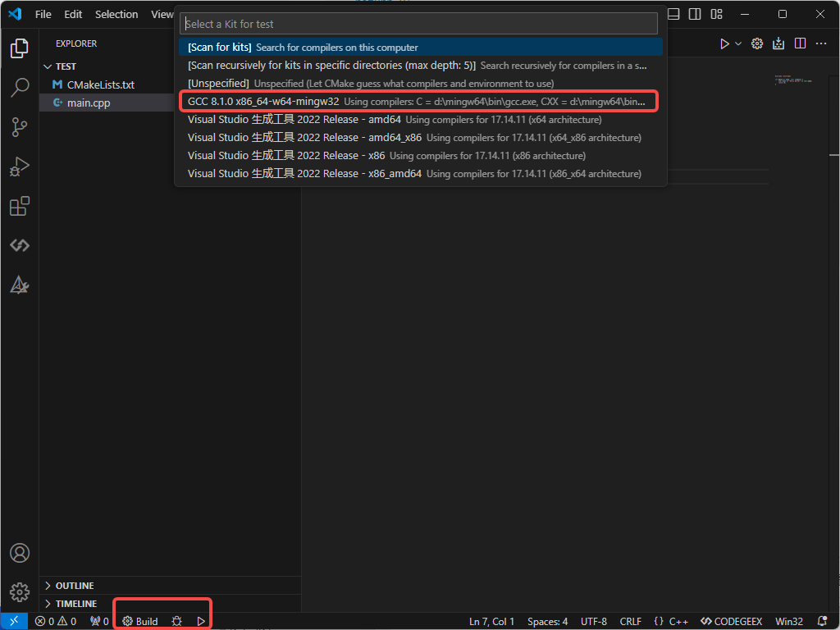The width and height of the screenshot is (840, 630).
Task: Click the Split Editor icon
Action: (800, 44)
